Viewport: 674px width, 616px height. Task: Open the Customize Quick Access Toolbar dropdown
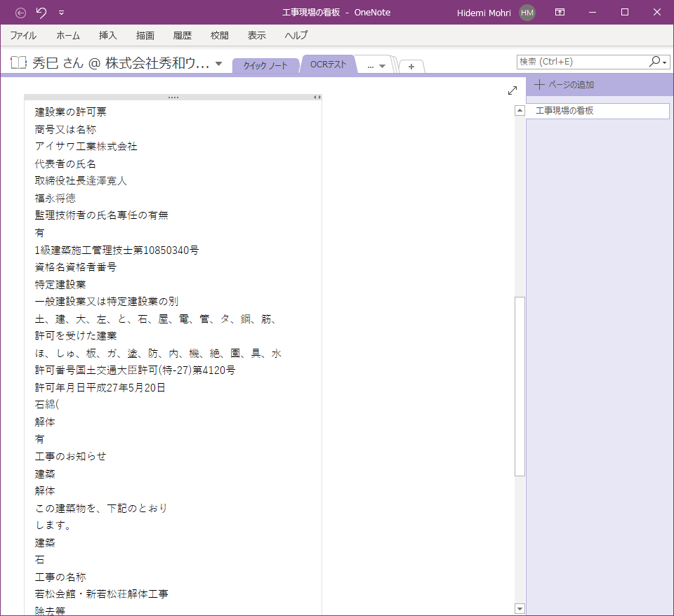tap(61, 13)
